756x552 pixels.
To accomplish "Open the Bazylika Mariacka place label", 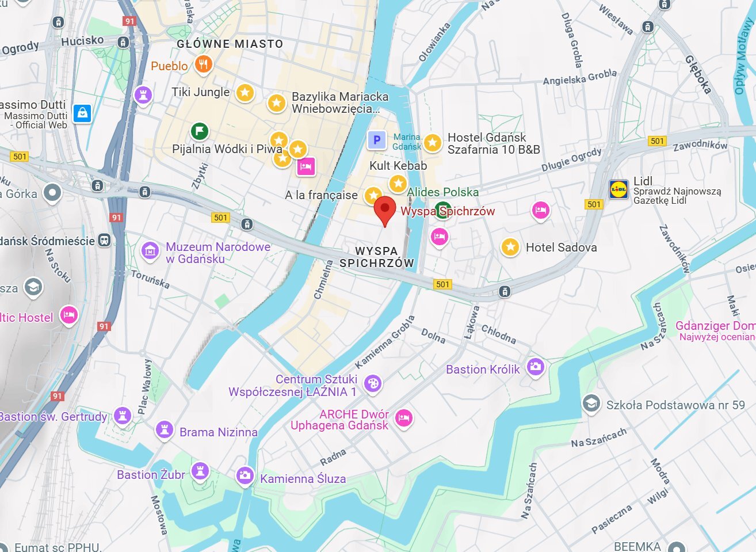I will [340, 102].
